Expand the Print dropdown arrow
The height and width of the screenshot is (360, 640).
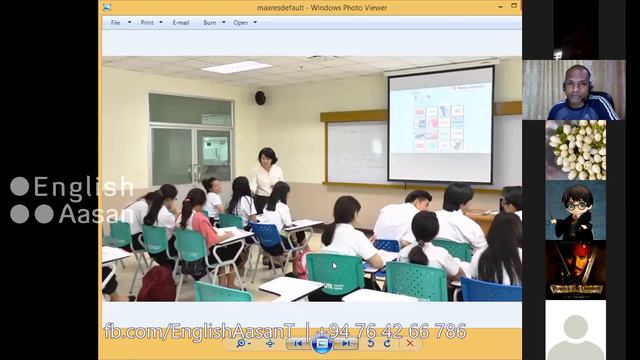[x=161, y=22]
